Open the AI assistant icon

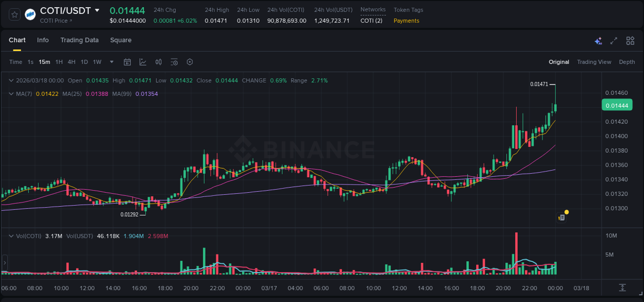point(598,40)
